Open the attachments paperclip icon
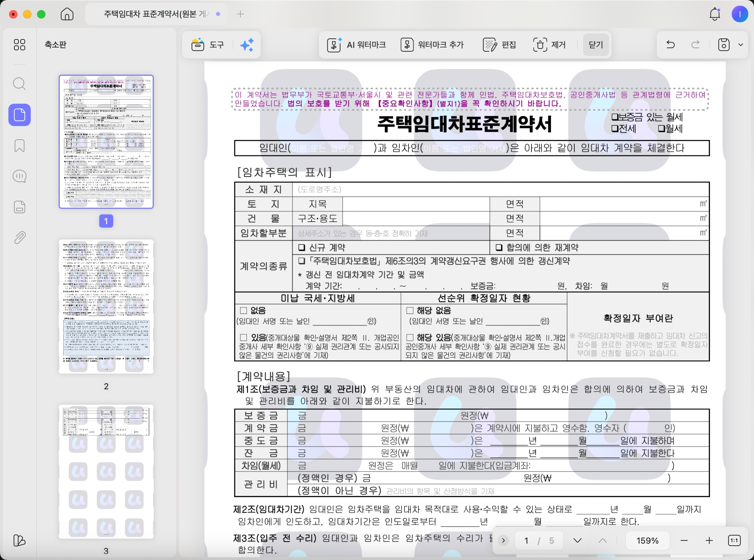Screen dimensions: 754x560 pos(20,237)
